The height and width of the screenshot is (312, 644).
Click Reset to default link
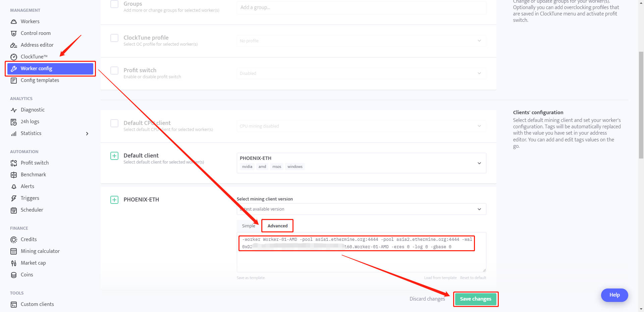[x=473, y=278]
